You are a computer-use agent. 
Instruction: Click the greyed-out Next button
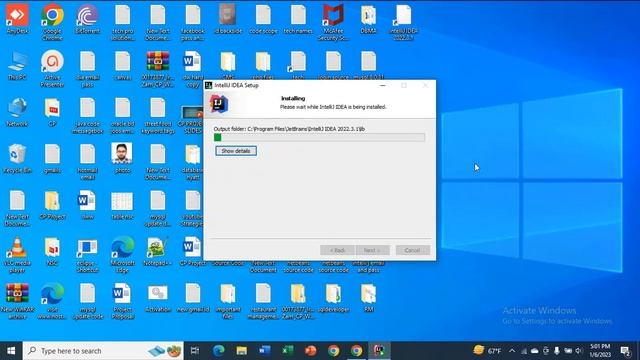[x=372, y=250]
